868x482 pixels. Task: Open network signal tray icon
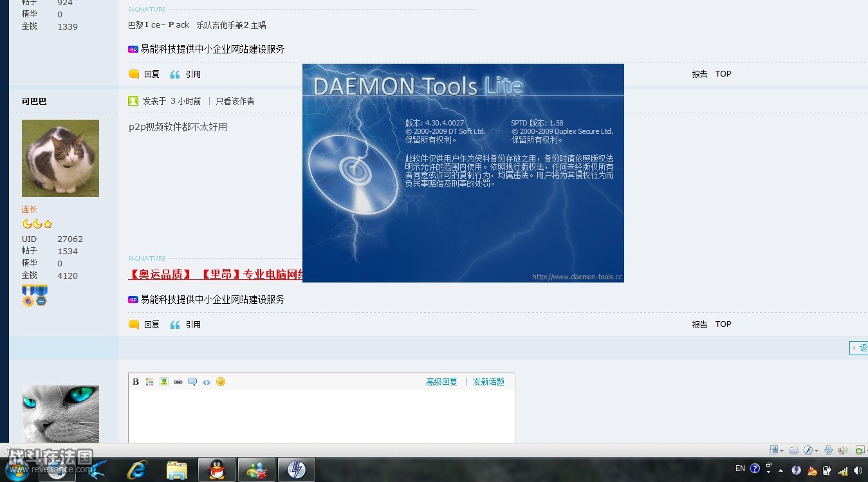coord(842,471)
